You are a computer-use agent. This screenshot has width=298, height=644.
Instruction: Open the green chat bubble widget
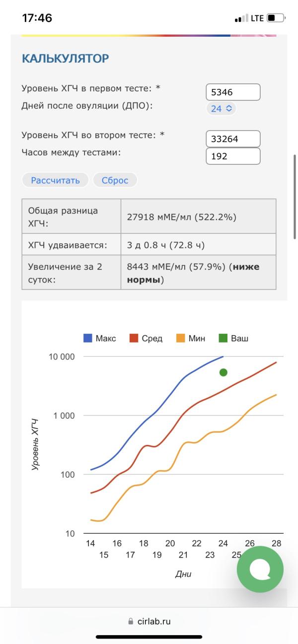[x=260, y=569]
